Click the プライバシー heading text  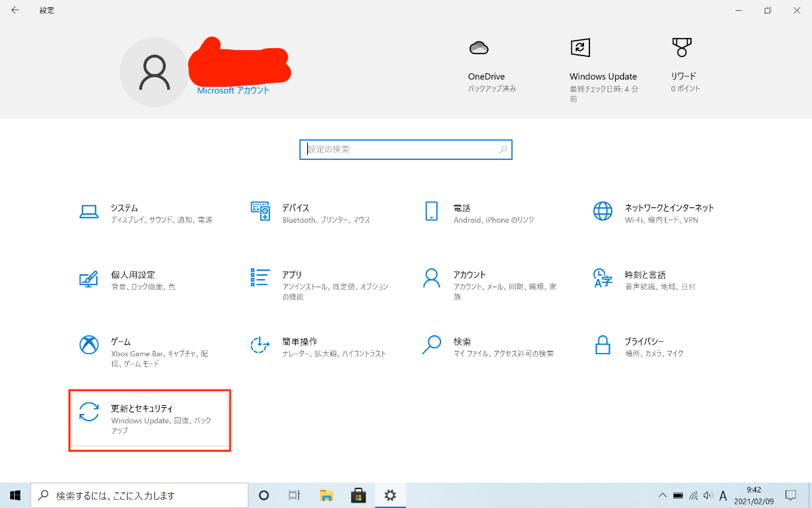(644, 342)
